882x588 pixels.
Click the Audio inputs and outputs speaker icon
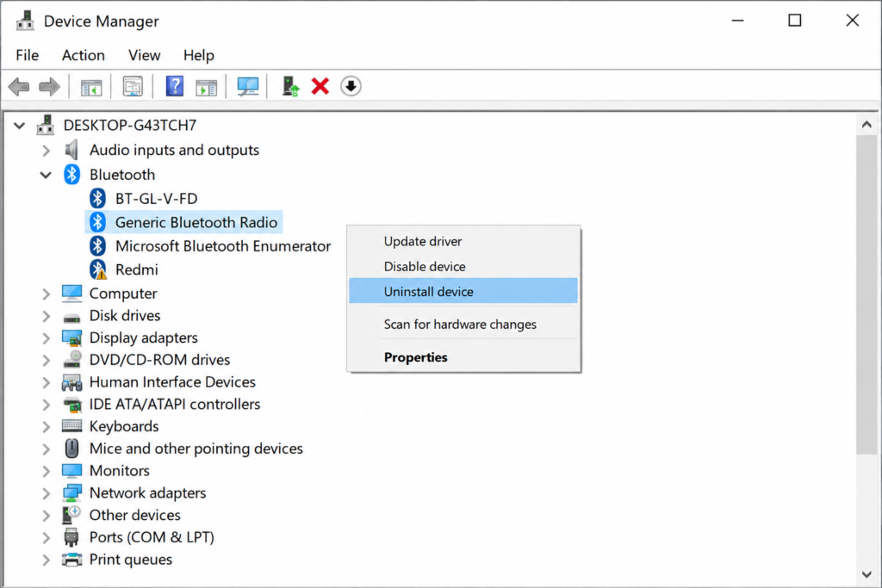pos(71,150)
